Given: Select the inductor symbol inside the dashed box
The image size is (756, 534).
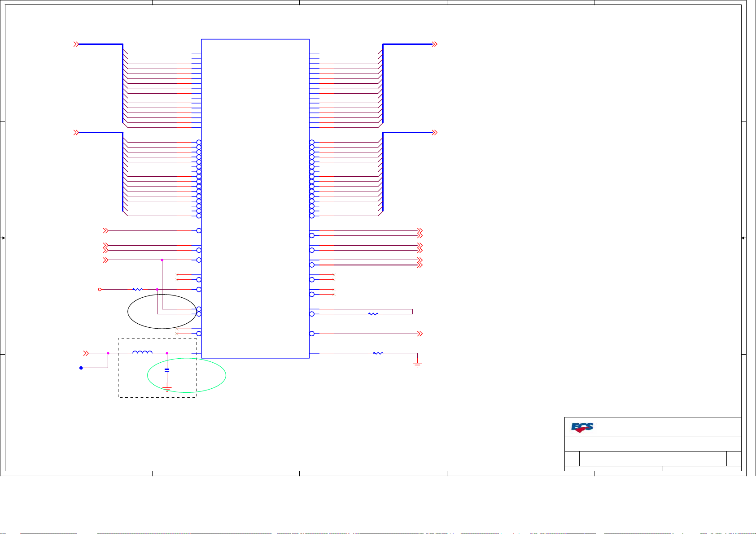Looking at the screenshot, I should 142,352.
